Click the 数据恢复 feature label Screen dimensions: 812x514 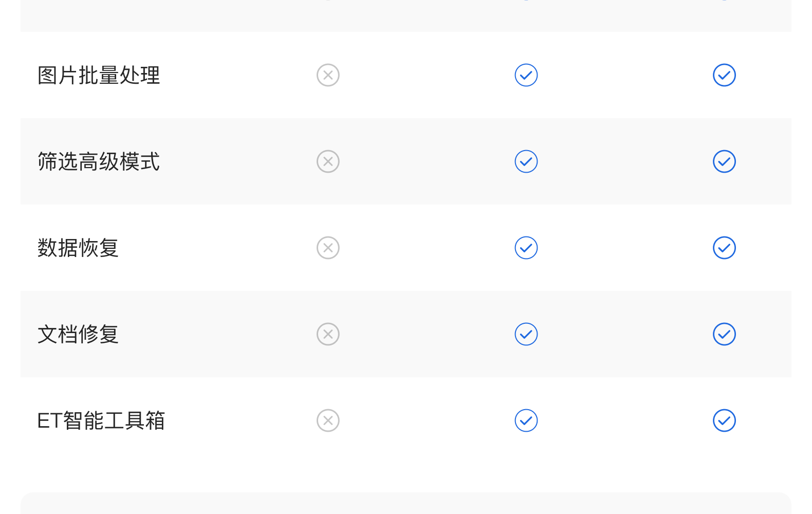pyautogui.click(x=78, y=248)
